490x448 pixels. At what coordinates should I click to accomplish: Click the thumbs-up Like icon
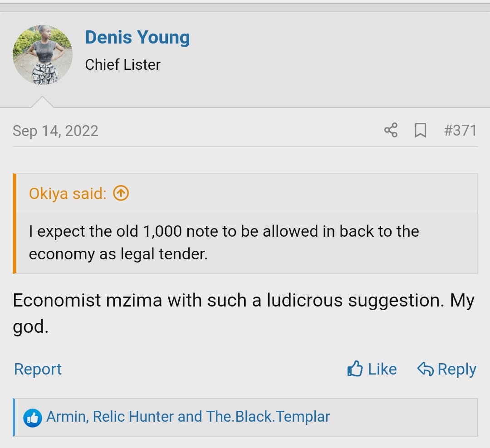[x=355, y=369]
